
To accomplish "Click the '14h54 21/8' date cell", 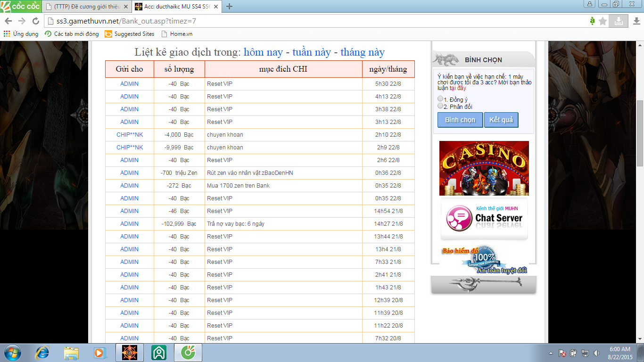I will point(388,211).
